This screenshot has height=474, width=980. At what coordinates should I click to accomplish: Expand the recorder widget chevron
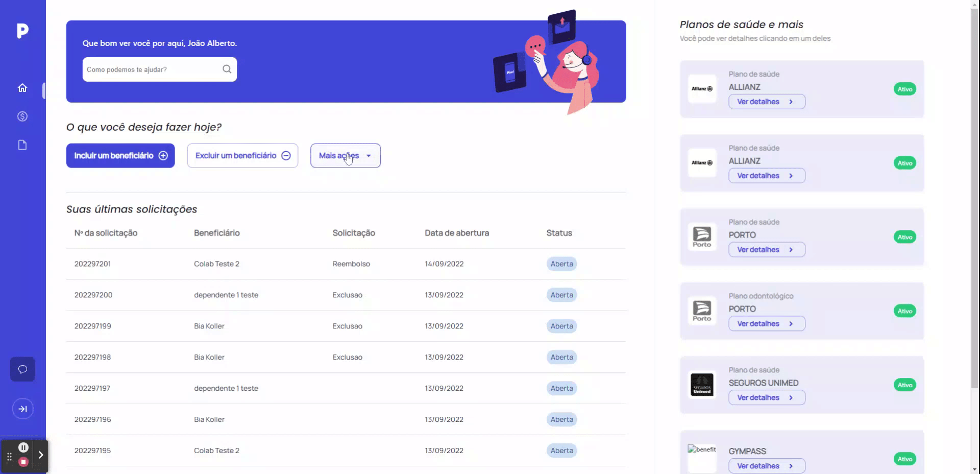pos(41,455)
